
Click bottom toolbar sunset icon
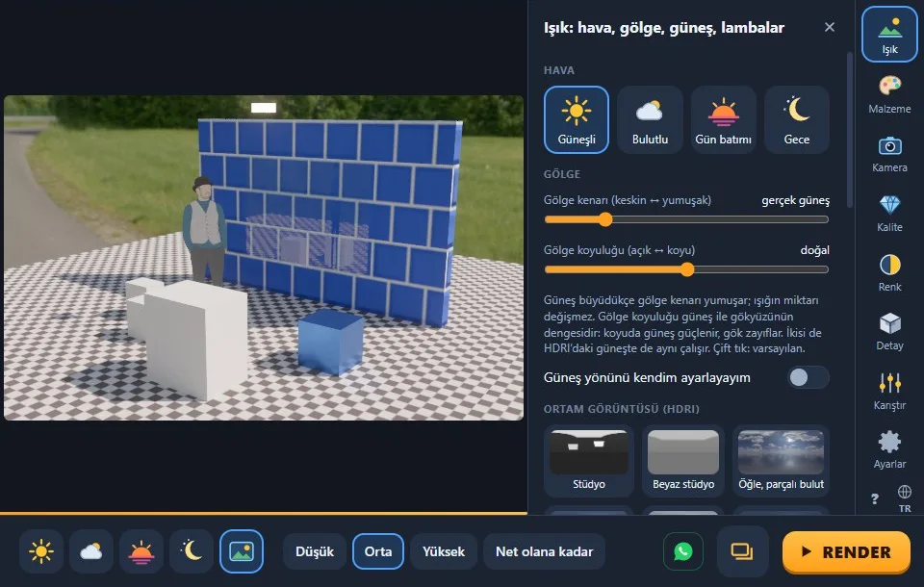pos(141,551)
